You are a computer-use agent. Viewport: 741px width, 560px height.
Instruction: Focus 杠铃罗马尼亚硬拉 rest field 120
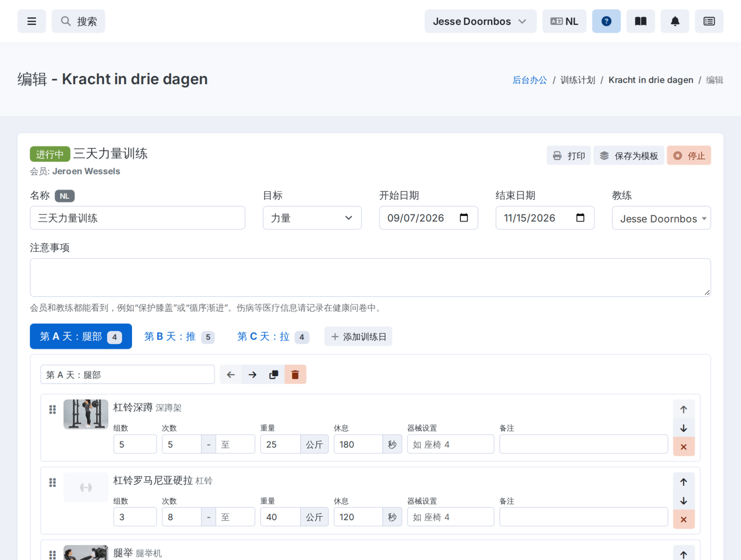pos(358,517)
